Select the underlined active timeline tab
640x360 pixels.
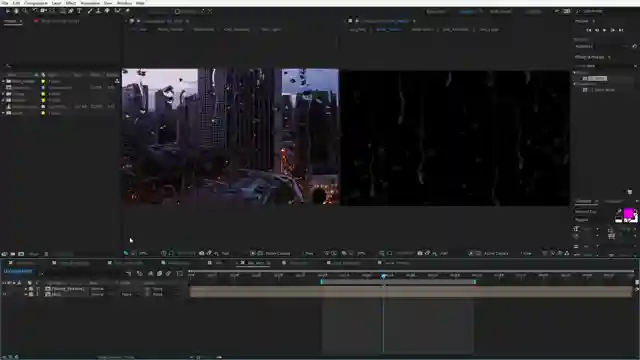[256, 263]
